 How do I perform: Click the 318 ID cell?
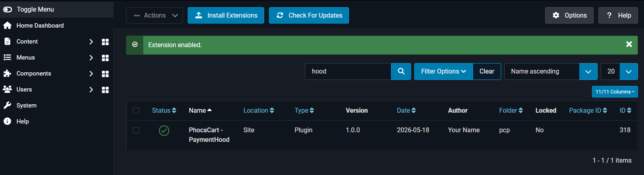(x=625, y=130)
